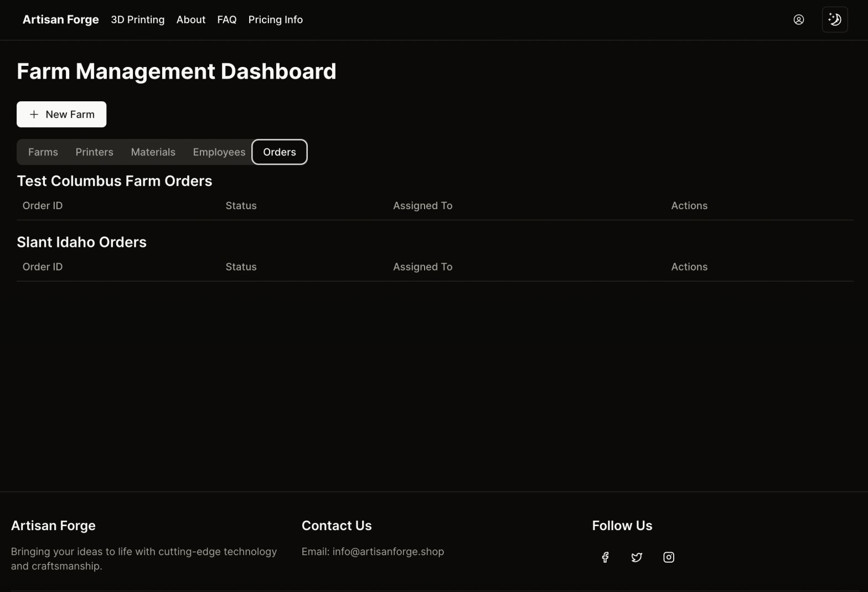This screenshot has height=592, width=868.
Task: Go to Artisan Forge home logo
Action: click(61, 20)
